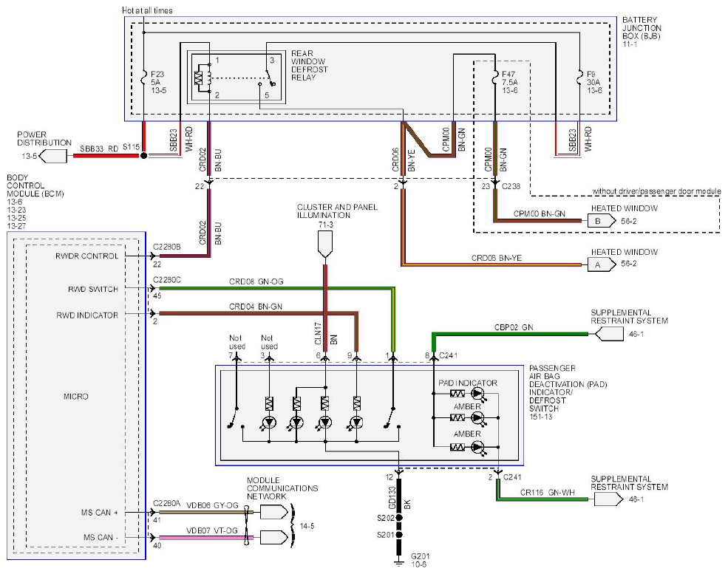Select the CRD04 BN-GN wire label
The image size is (728, 574).
pyautogui.click(x=256, y=307)
